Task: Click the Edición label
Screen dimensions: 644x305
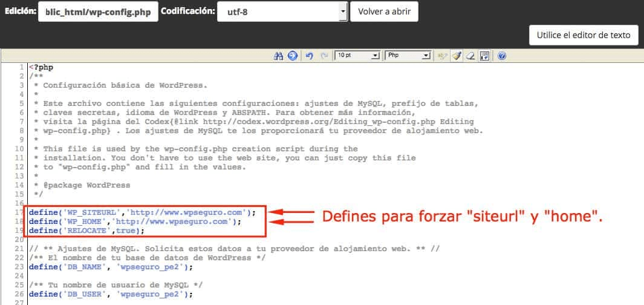Action: 21,11
